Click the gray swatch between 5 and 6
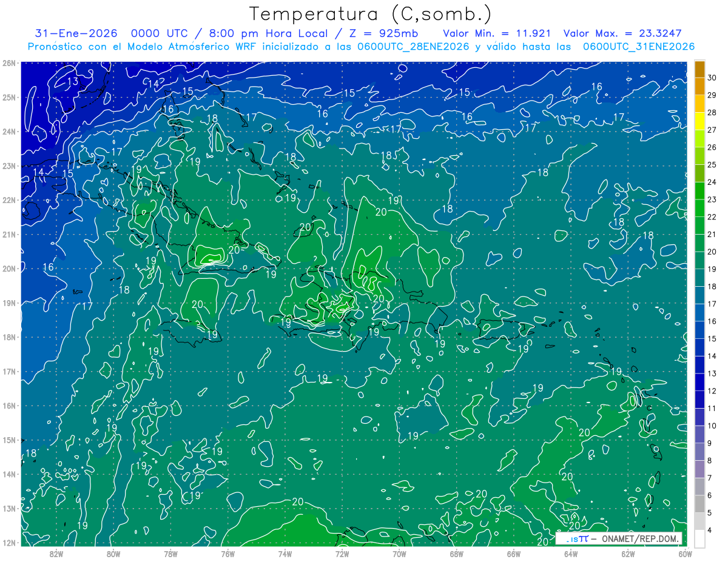Screen dimensions: 728x562 click(x=699, y=504)
